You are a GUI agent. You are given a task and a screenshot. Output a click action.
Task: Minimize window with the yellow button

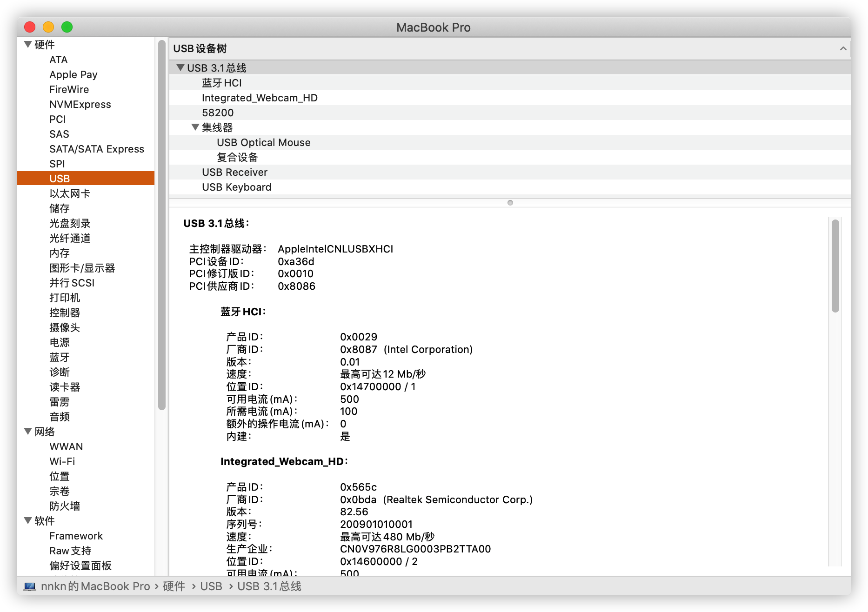tap(48, 27)
